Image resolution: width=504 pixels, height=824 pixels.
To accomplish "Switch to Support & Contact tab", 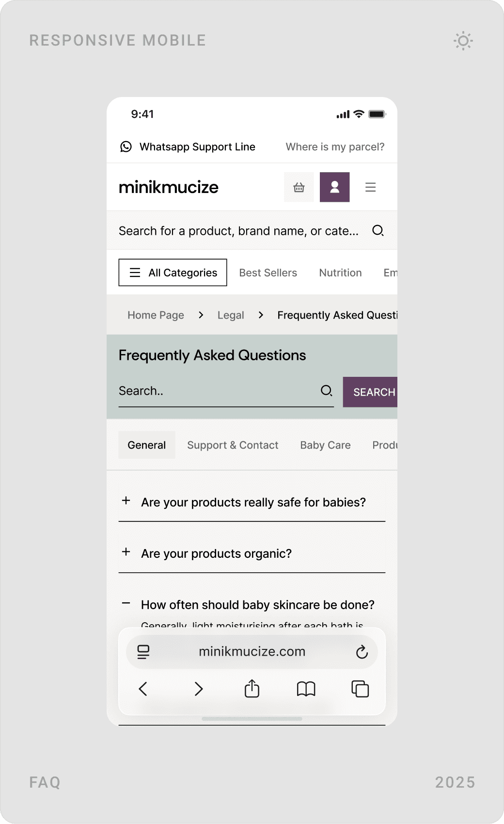I will tap(233, 445).
